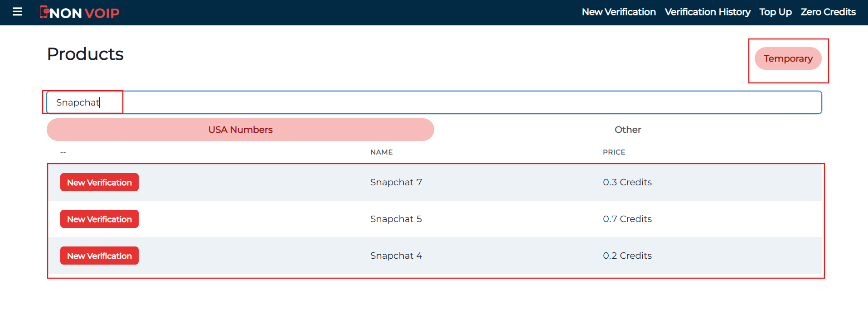Start New Verification for Snapchat 5
868x309 pixels.
99,219
